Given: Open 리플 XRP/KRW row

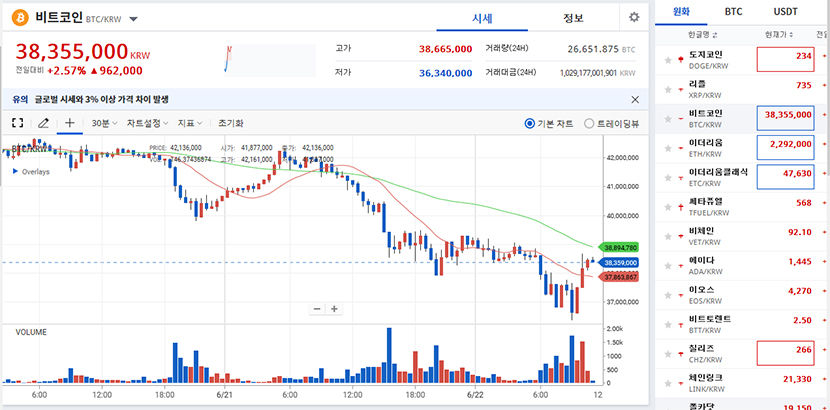Looking at the screenshot, I should pos(743,89).
